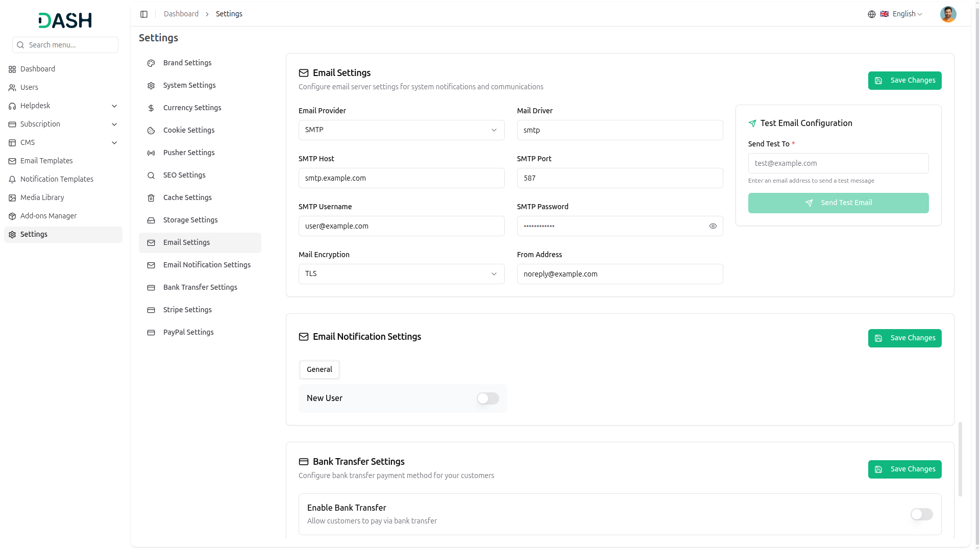Click the Media Library image icon
The width and height of the screenshot is (980, 551).
pyautogui.click(x=12, y=198)
